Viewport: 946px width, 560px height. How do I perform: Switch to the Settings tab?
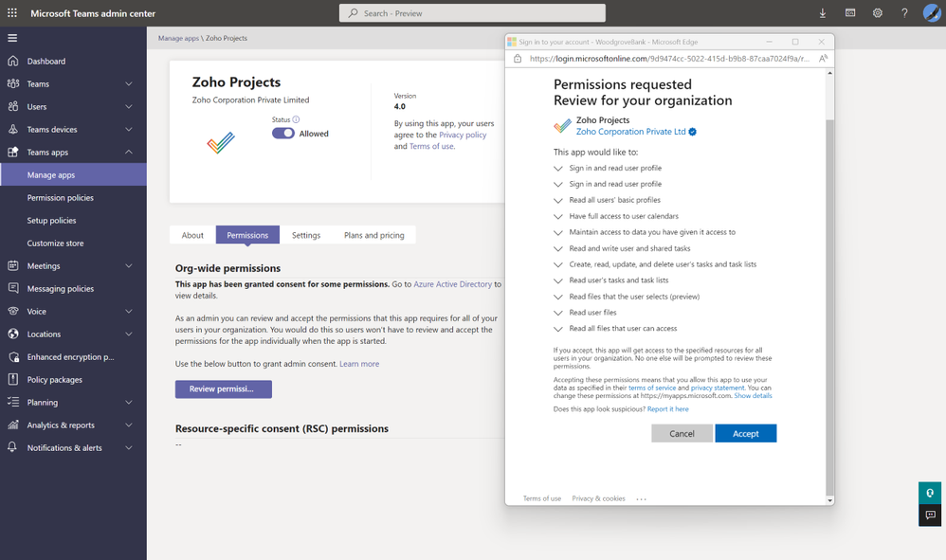pos(306,235)
